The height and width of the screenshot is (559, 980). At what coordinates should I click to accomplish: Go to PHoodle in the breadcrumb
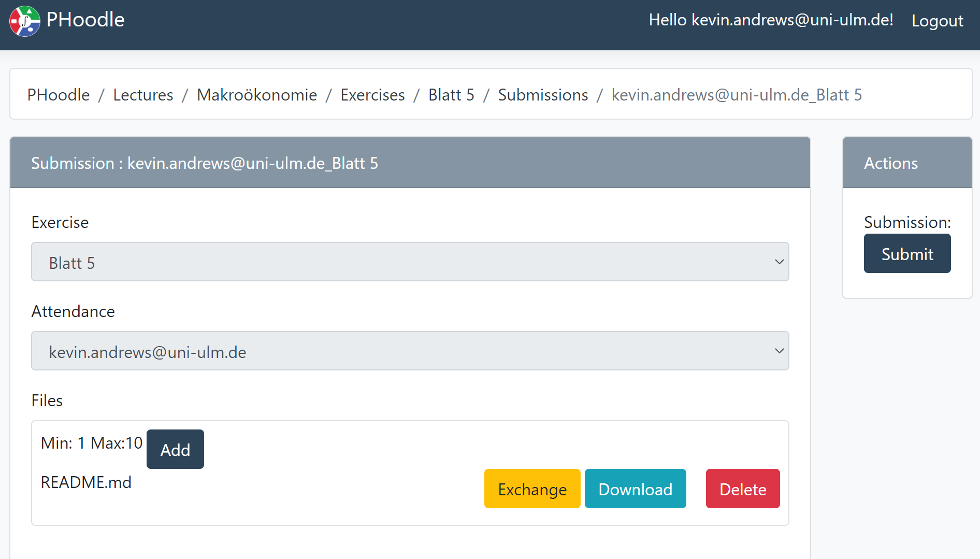(59, 95)
